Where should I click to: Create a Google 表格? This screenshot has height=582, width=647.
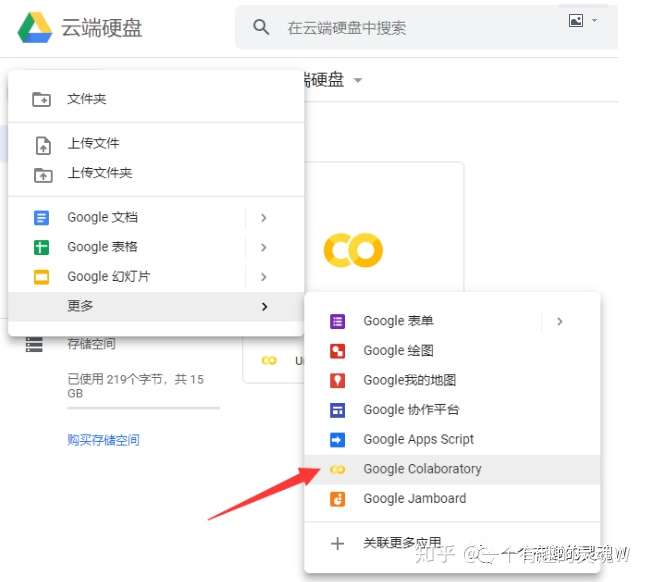[102, 247]
